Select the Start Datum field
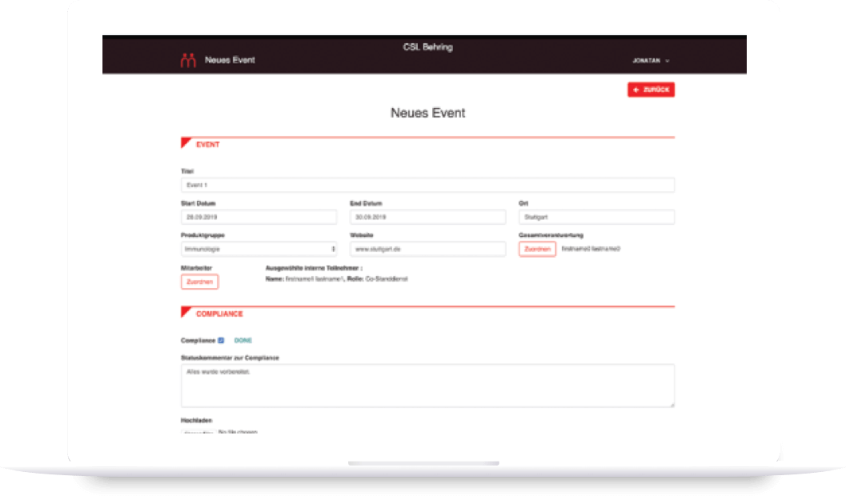 259,218
